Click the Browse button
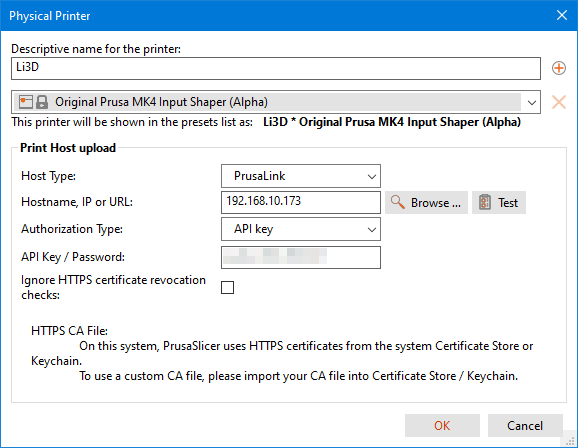The image size is (578, 448). [426, 202]
